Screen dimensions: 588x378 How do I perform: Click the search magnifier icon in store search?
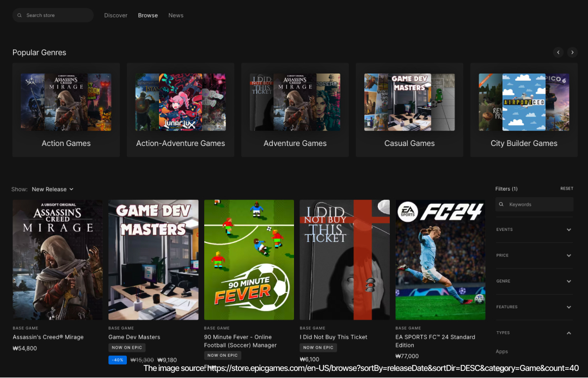click(20, 15)
